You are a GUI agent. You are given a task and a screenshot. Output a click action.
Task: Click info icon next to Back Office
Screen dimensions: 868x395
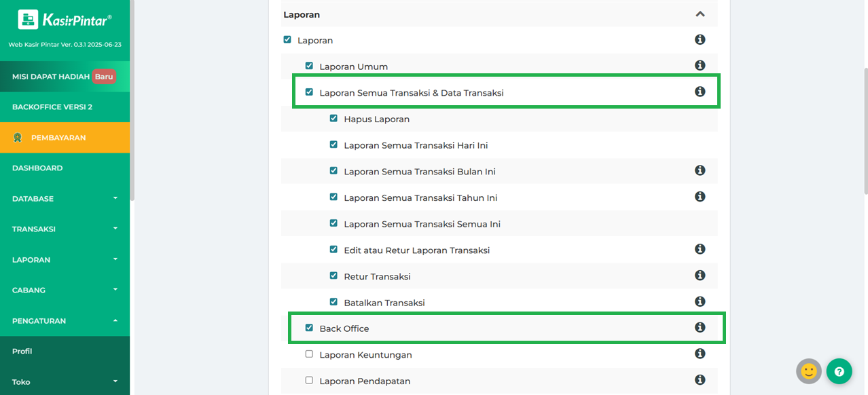tap(700, 328)
